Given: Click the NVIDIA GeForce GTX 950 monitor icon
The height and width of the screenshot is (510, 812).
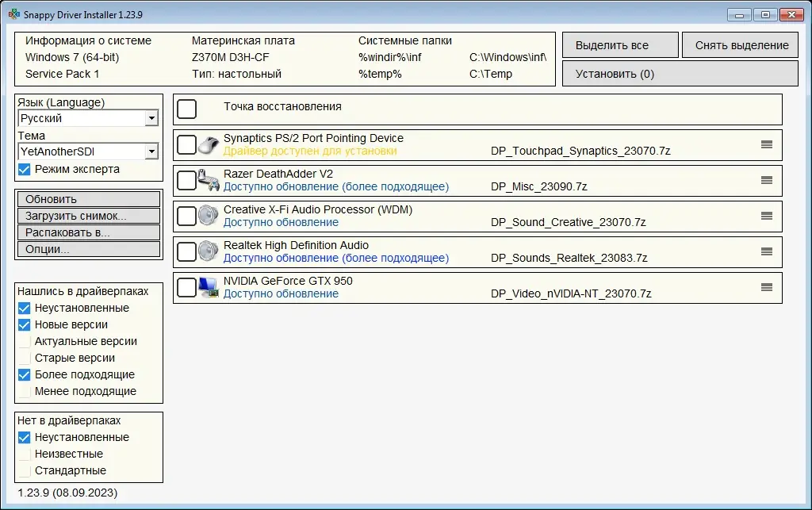Looking at the screenshot, I should pyautogui.click(x=209, y=287).
